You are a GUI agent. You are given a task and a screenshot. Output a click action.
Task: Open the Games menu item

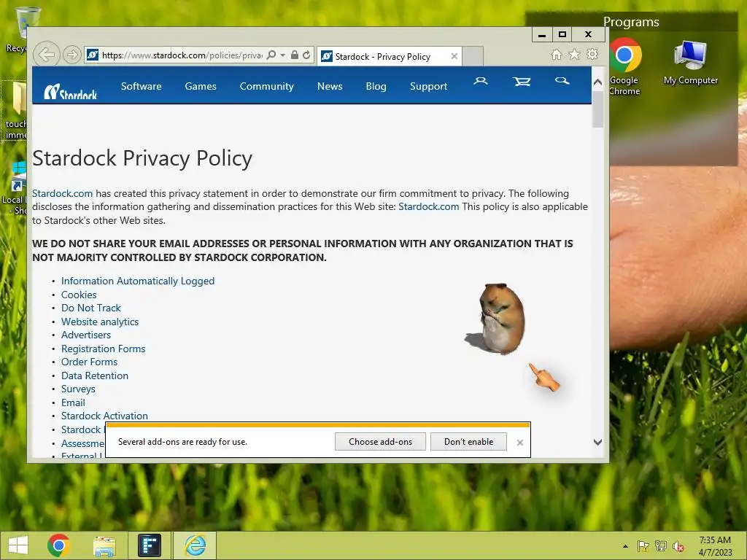point(201,86)
